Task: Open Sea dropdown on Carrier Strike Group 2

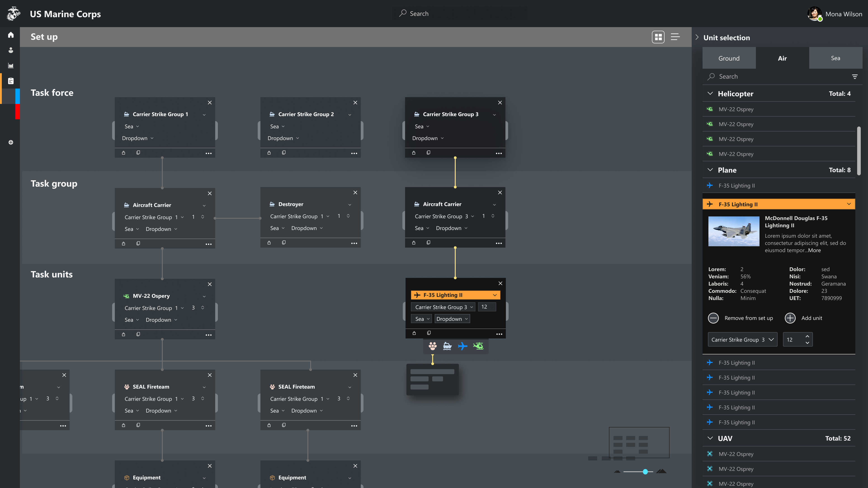Action: click(x=277, y=127)
